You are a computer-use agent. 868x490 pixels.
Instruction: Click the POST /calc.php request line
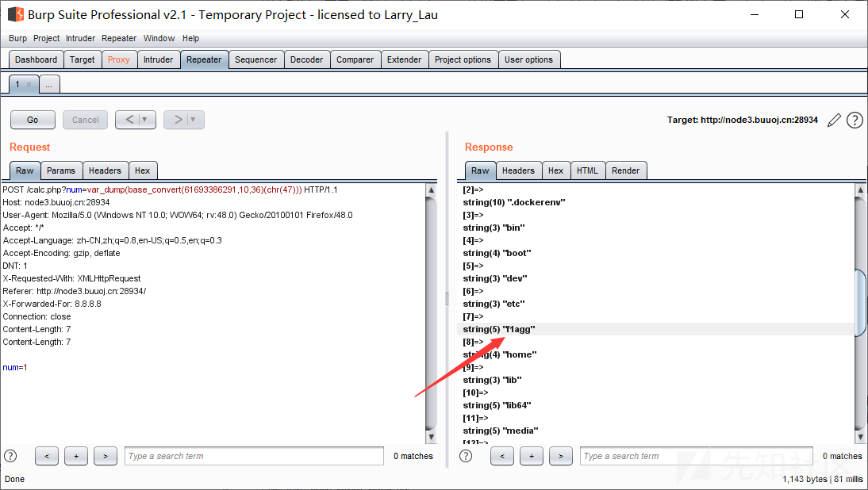click(170, 189)
